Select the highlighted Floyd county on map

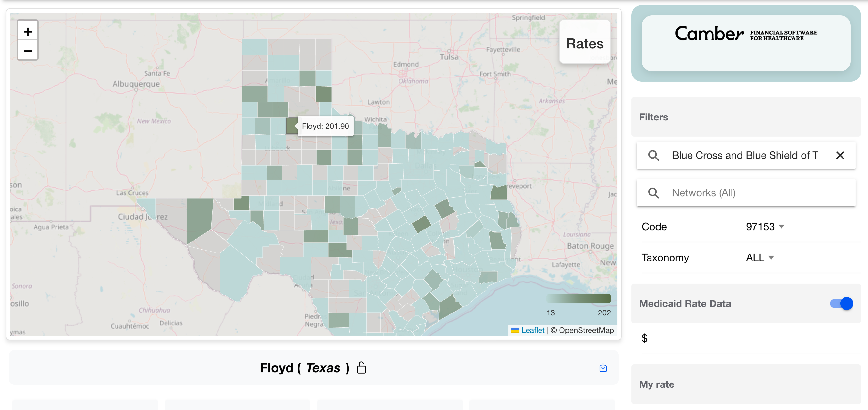pos(291,126)
